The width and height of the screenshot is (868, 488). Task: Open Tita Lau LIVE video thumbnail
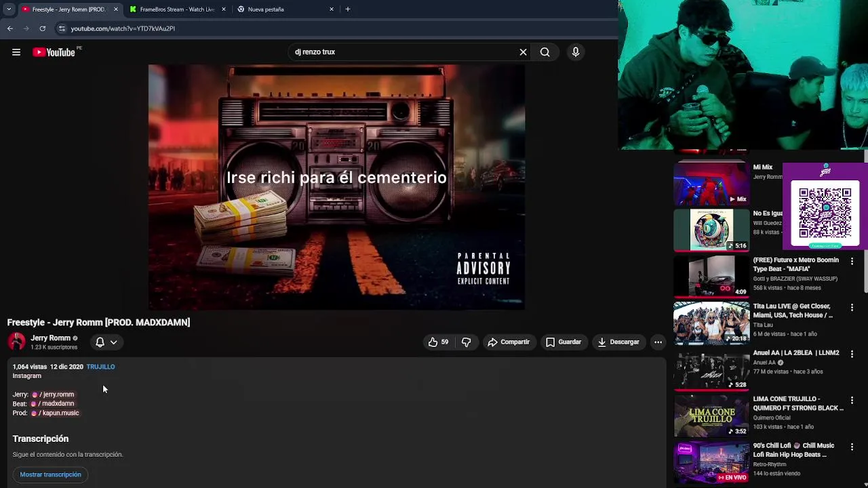coord(711,323)
